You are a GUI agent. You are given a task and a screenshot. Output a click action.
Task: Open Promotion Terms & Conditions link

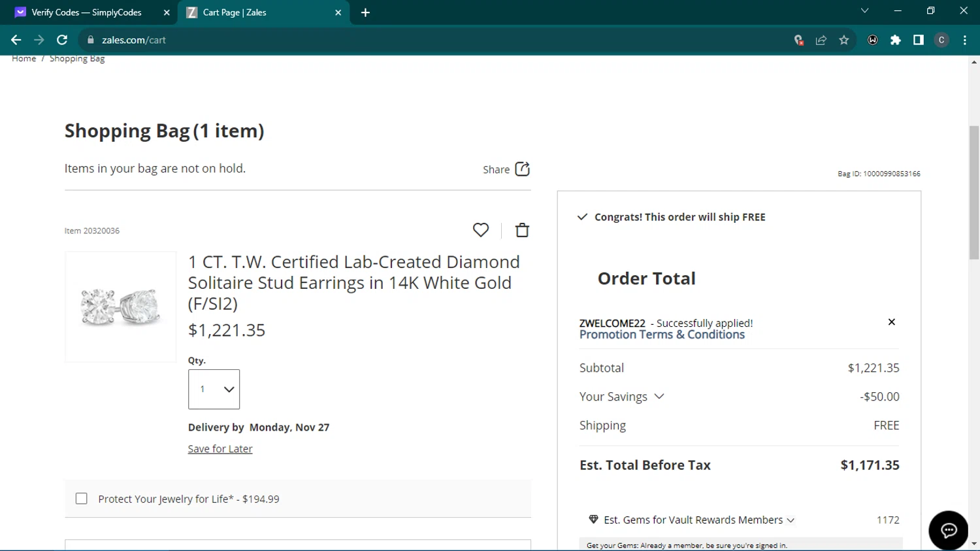pyautogui.click(x=662, y=335)
